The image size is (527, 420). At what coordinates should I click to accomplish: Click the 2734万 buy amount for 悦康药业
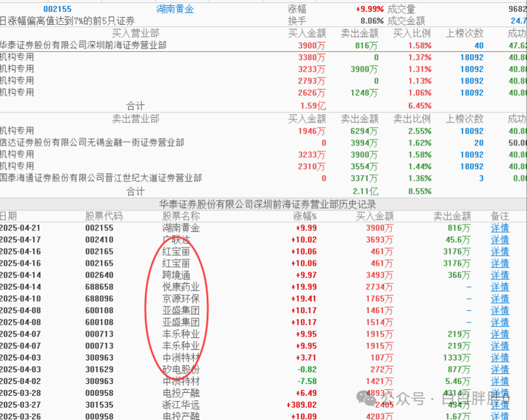[379, 287]
